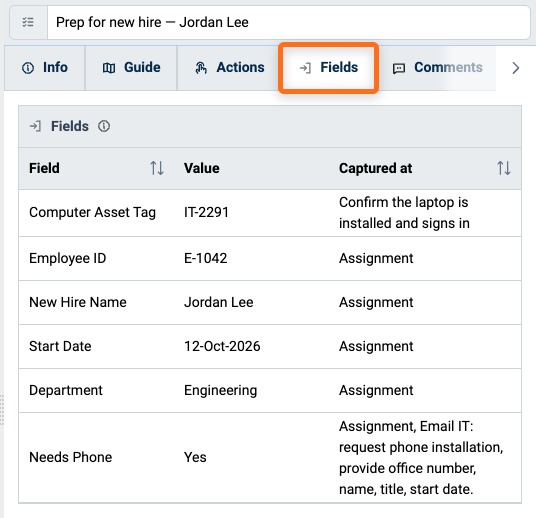Viewport: 536px width, 518px height.
Task: Click the panel resize handle dots at left edge
Action: [2, 410]
